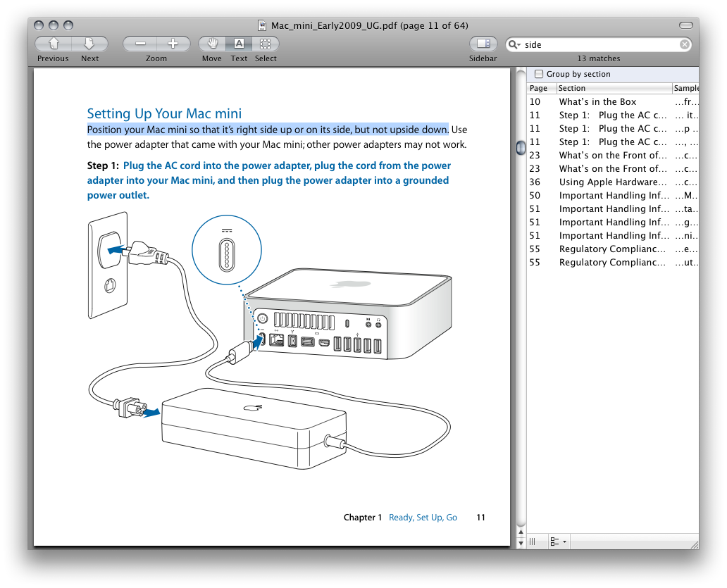This screenshot has height=588, width=727.
Task: Enable Group by section checkbox
Action: [539, 74]
